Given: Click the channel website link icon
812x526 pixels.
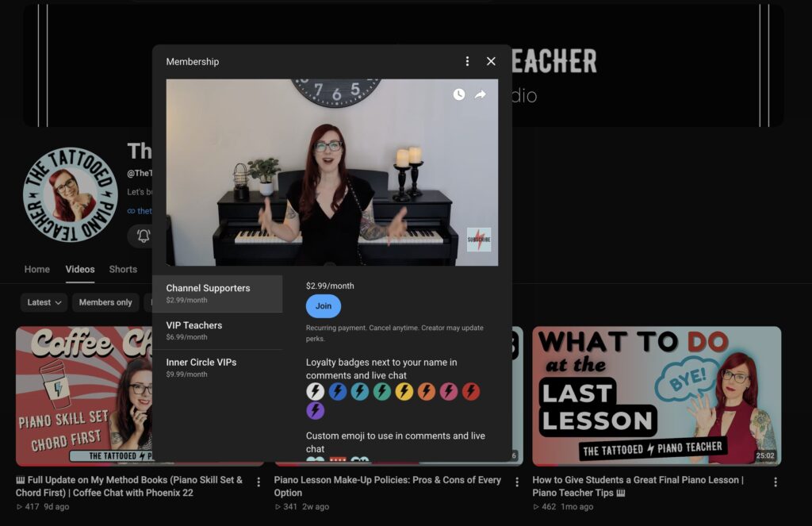Looking at the screenshot, I should pyautogui.click(x=131, y=211).
